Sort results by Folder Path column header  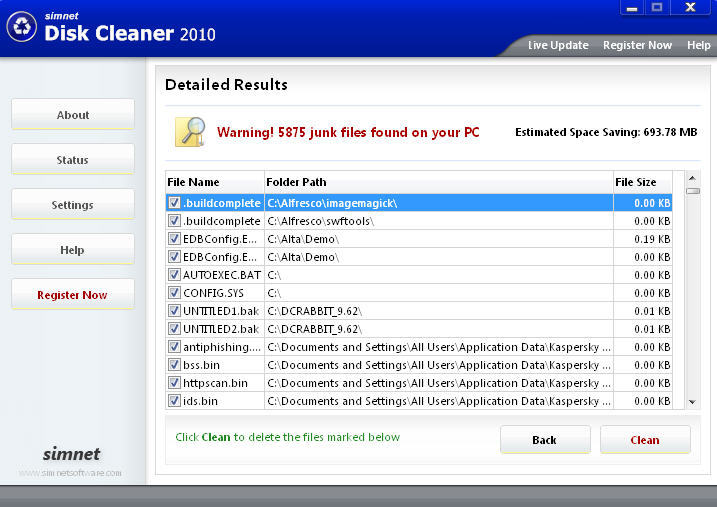pyautogui.click(x=439, y=182)
